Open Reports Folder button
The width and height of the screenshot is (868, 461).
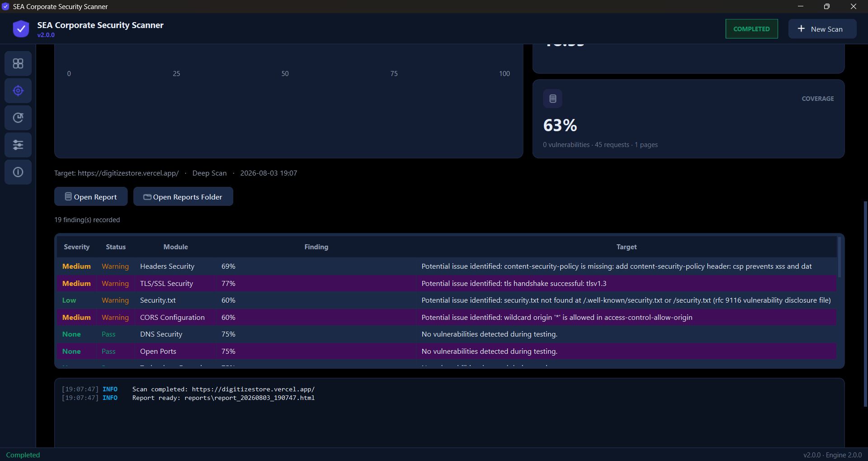pos(183,196)
